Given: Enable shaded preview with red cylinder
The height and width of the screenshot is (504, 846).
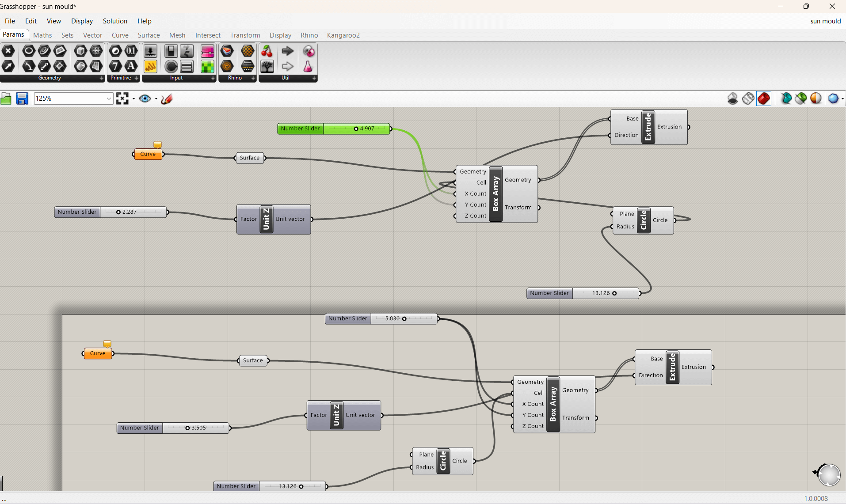Looking at the screenshot, I should click(763, 99).
